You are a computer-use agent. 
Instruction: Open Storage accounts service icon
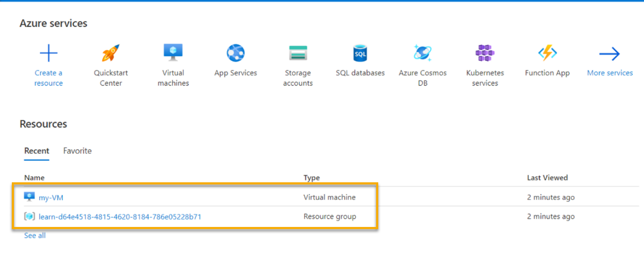click(x=298, y=53)
